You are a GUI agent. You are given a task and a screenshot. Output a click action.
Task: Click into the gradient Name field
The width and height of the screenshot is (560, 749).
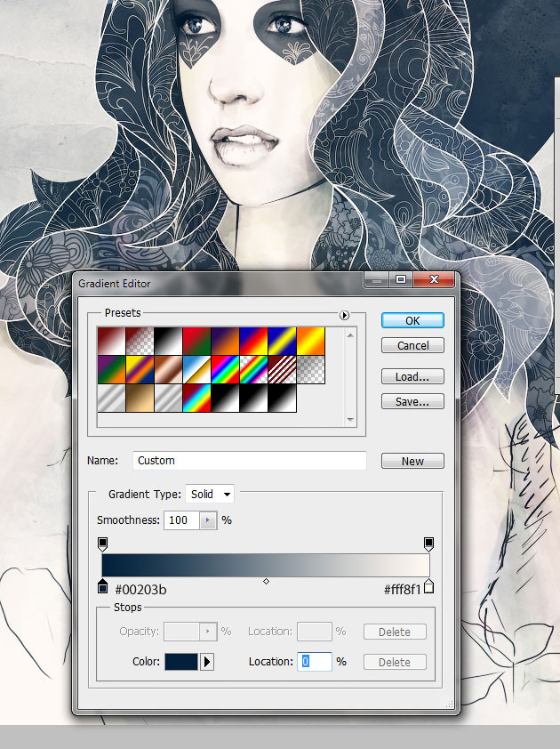point(250,461)
